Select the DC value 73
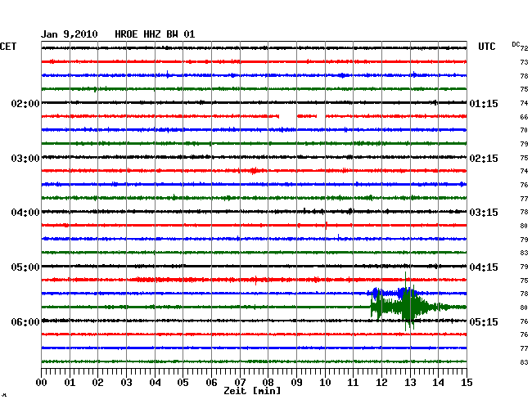The height and width of the screenshot is (404, 532). click(524, 62)
